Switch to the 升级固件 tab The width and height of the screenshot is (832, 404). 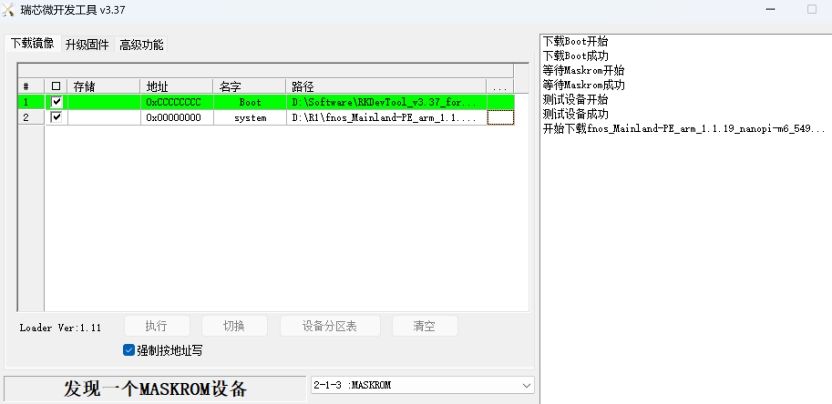(x=87, y=45)
